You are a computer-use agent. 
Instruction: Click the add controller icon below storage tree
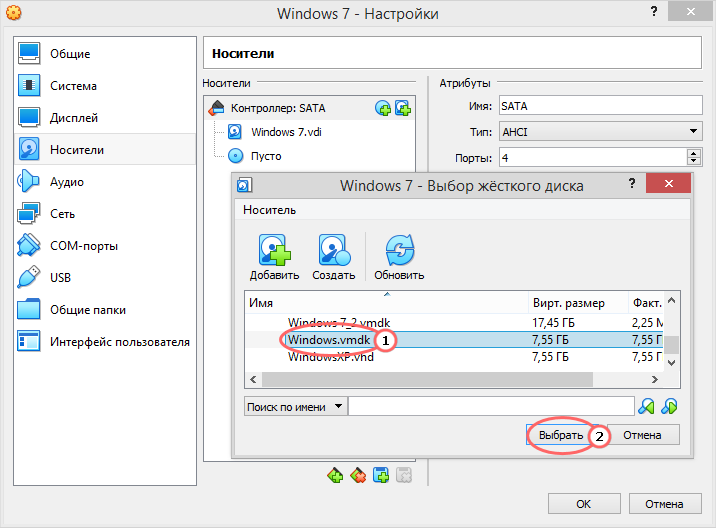coord(335,475)
